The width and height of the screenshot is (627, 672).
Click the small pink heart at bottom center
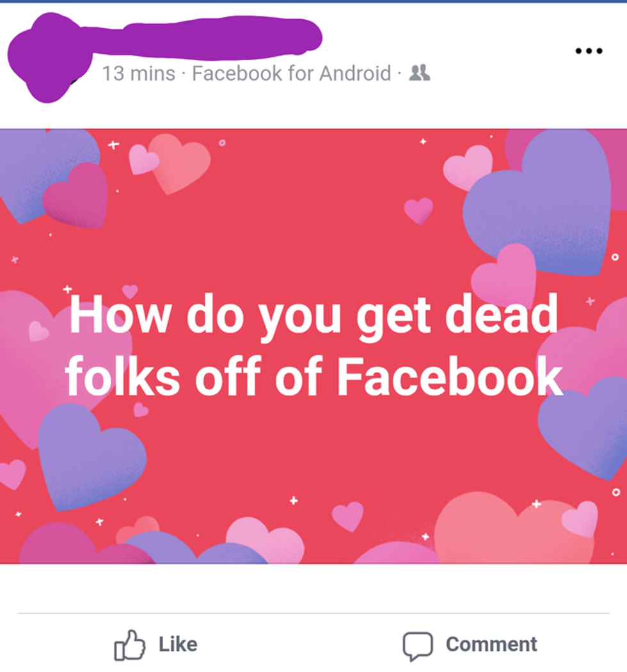(x=347, y=515)
